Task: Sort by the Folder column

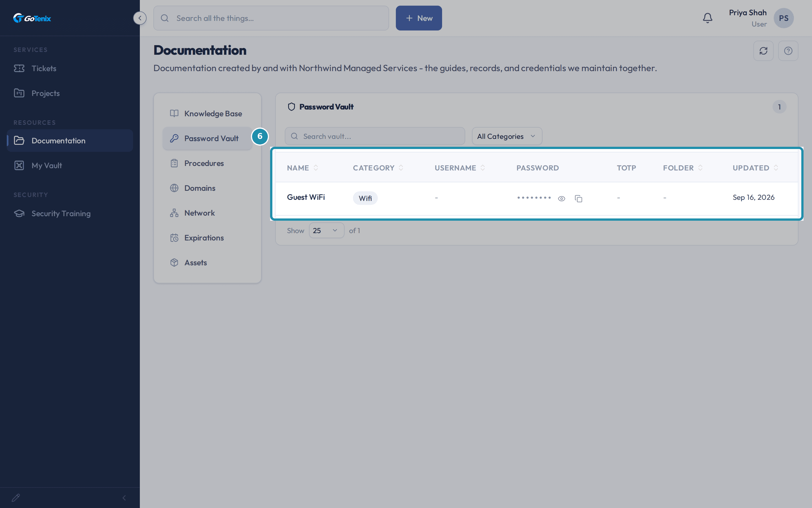Action: click(683, 168)
